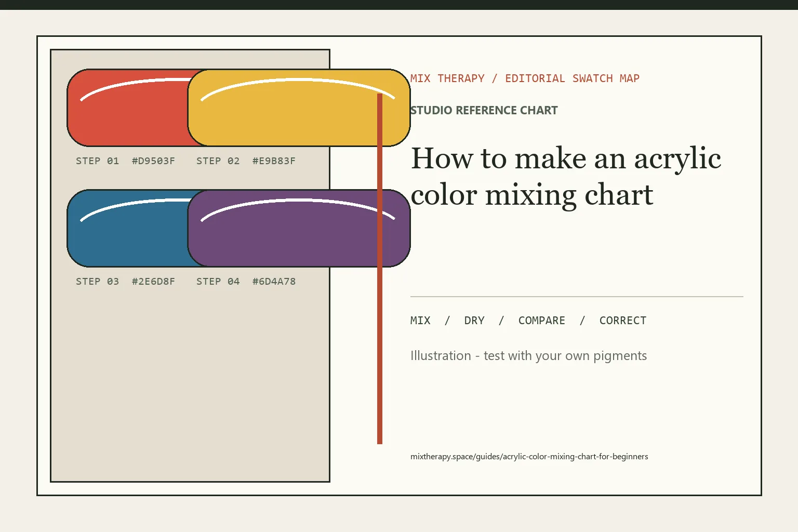Viewport: 798px width, 532px height.
Task: Click the word 'MIX' in the steps line
Action: pos(420,321)
